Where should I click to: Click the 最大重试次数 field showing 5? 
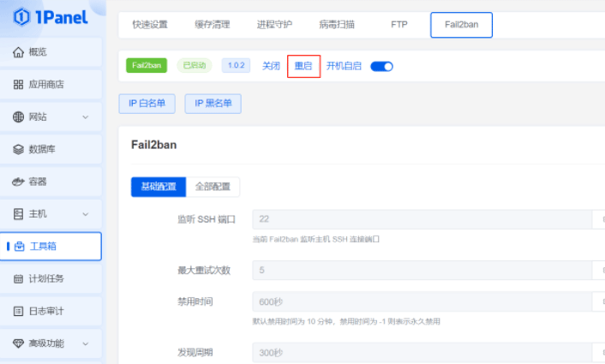422,271
